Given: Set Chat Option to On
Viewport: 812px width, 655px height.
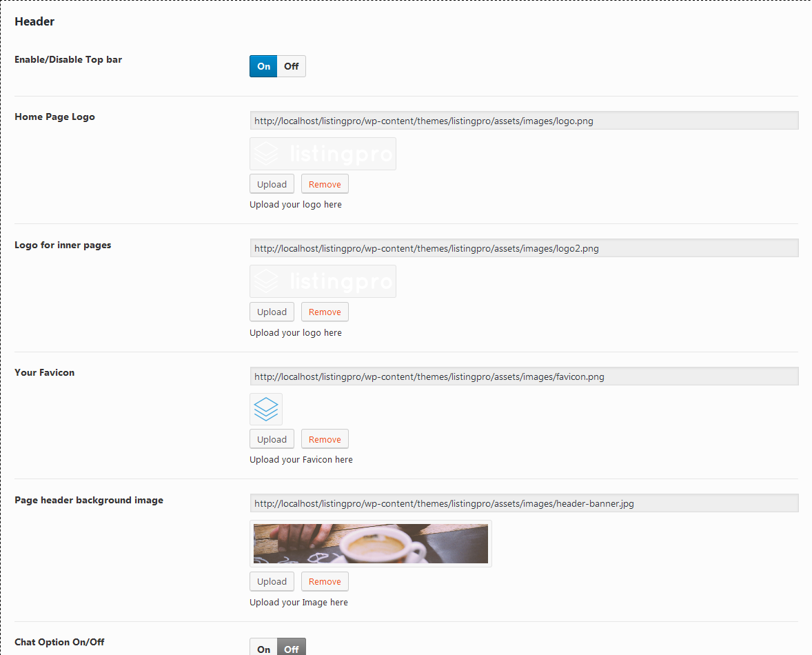Looking at the screenshot, I should tap(263, 648).
